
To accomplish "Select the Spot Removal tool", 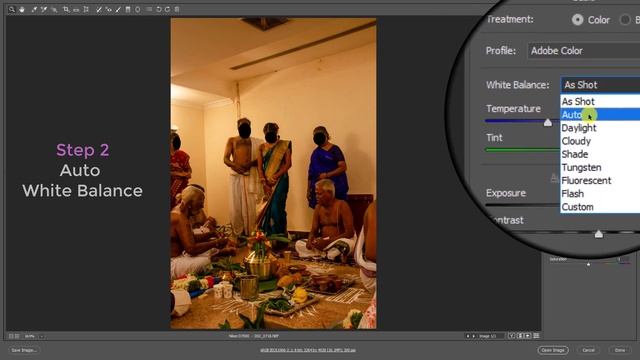I will (99, 9).
